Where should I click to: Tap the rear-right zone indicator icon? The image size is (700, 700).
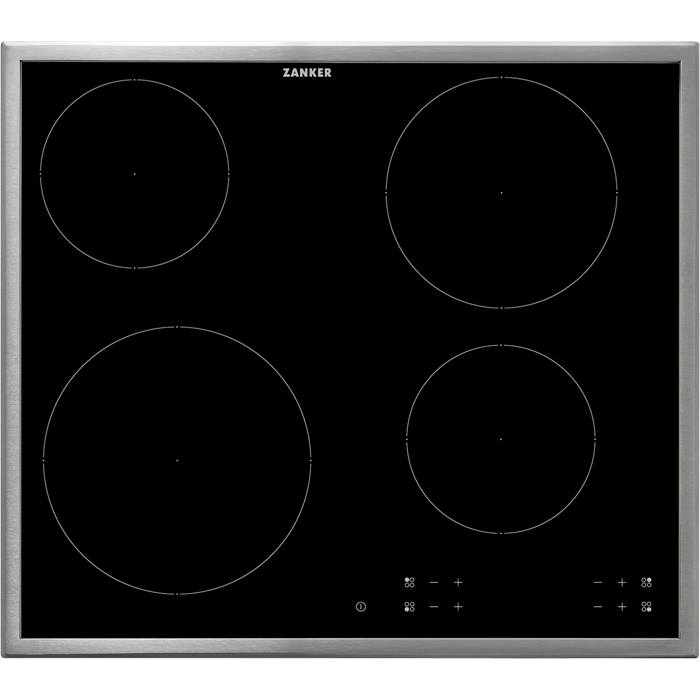click(646, 582)
